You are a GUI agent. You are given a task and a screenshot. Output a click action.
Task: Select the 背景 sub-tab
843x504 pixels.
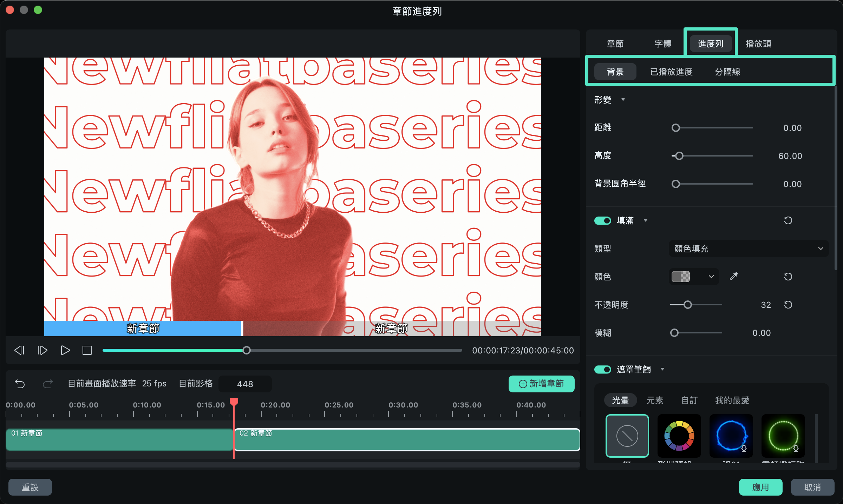point(615,72)
